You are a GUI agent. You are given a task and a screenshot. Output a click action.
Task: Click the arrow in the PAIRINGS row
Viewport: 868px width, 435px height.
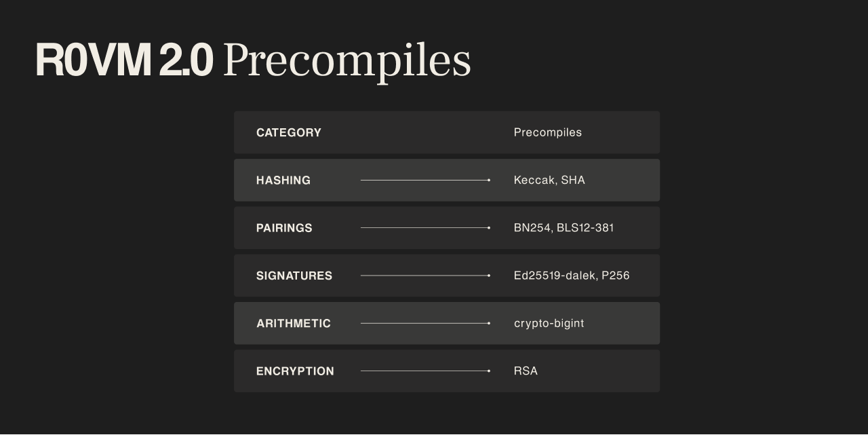coord(425,228)
